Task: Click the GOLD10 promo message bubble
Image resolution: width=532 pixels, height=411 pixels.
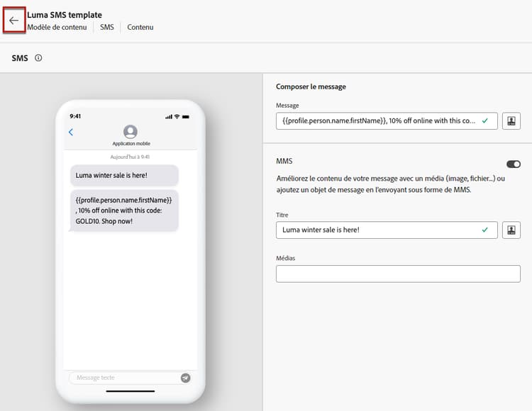Action: [x=124, y=210]
